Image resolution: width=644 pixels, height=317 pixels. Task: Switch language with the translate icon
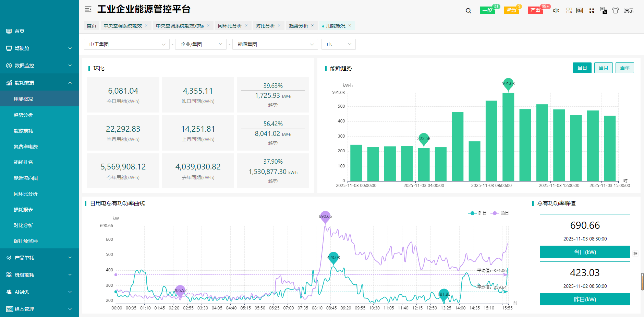(604, 11)
